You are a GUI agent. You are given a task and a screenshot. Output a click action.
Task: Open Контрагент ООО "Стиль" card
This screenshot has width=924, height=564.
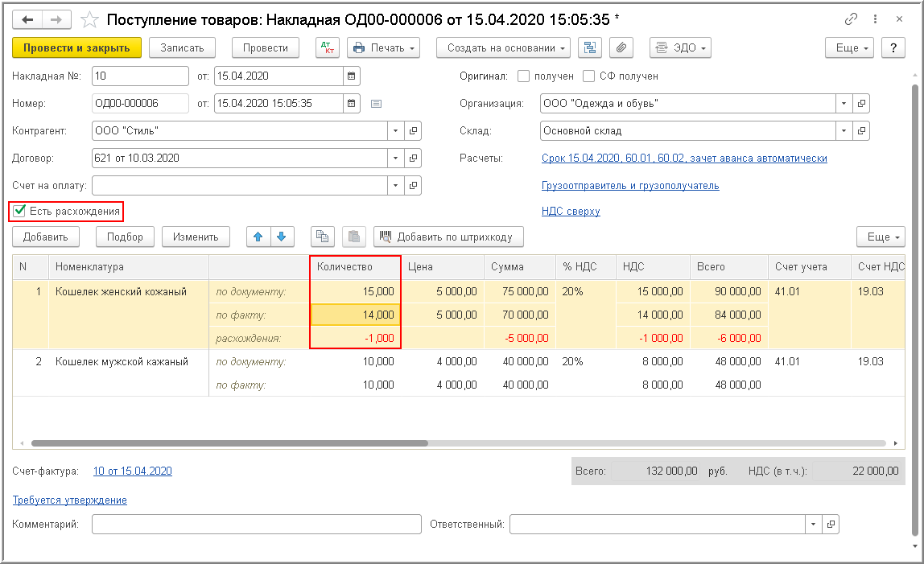point(413,131)
